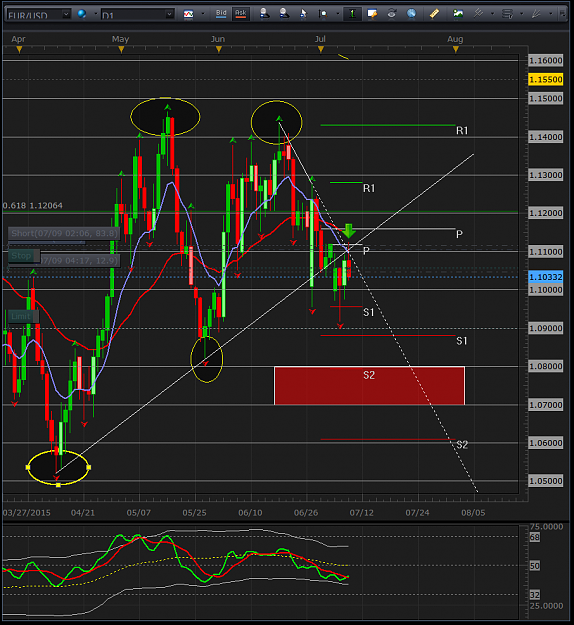Click the 03/27/2015 date axis label
The width and height of the screenshot is (574, 625).
pyautogui.click(x=27, y=513)
